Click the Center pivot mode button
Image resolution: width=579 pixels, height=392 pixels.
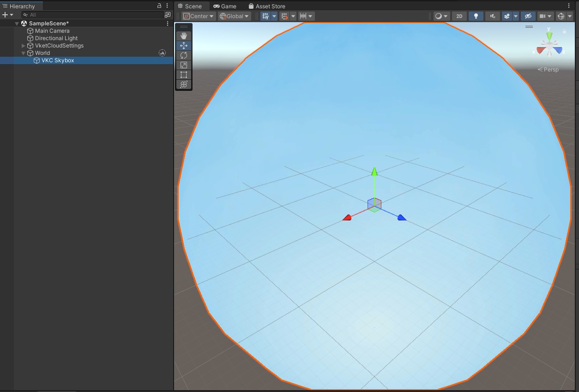(x=199, y=16)
